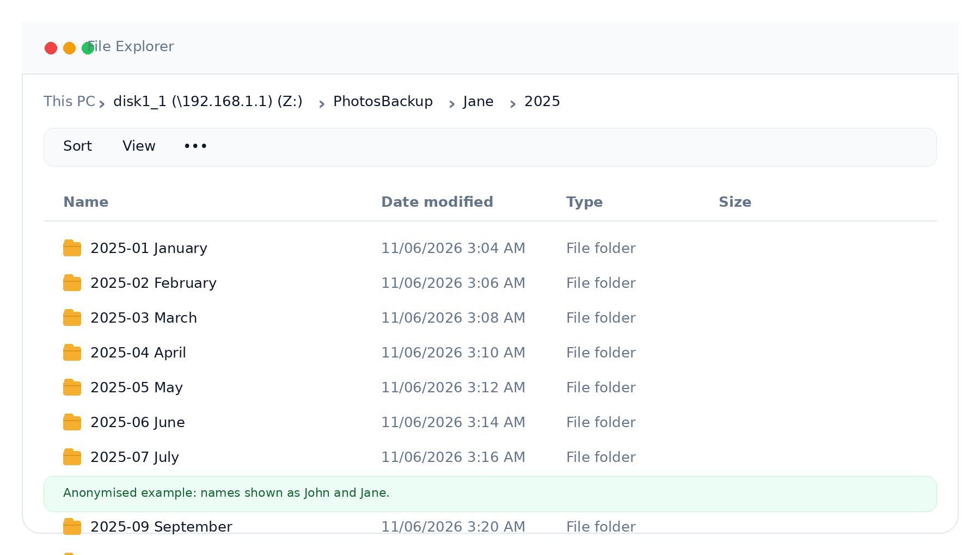The height and width of the screenshot is (555, 980).
Task: Sort by Date modified column header
Action: (437, 202)
